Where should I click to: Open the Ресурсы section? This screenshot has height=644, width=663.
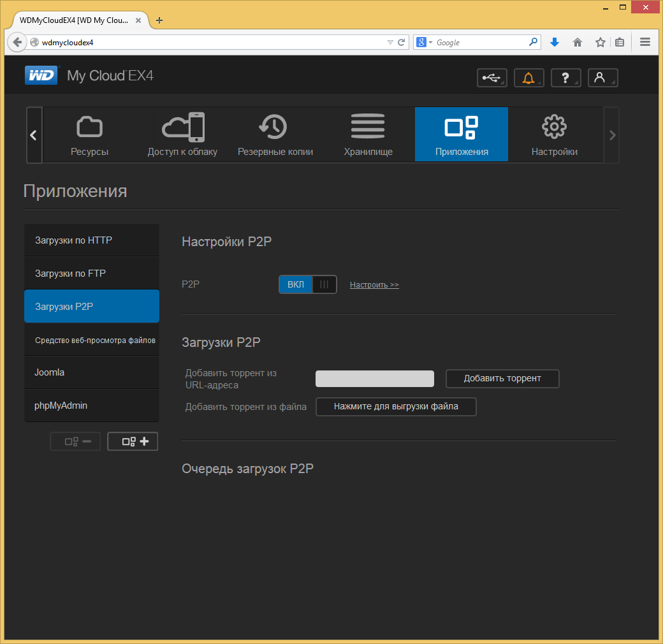[90, 135]
